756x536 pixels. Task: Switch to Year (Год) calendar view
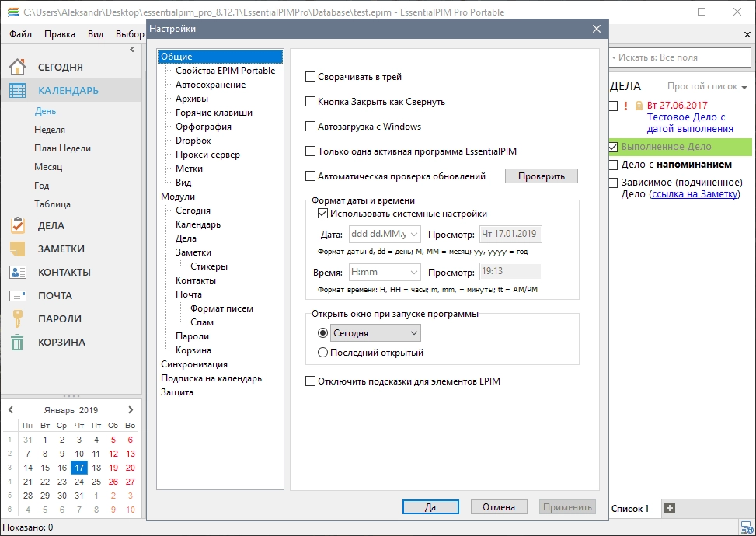tap(41, 186)
